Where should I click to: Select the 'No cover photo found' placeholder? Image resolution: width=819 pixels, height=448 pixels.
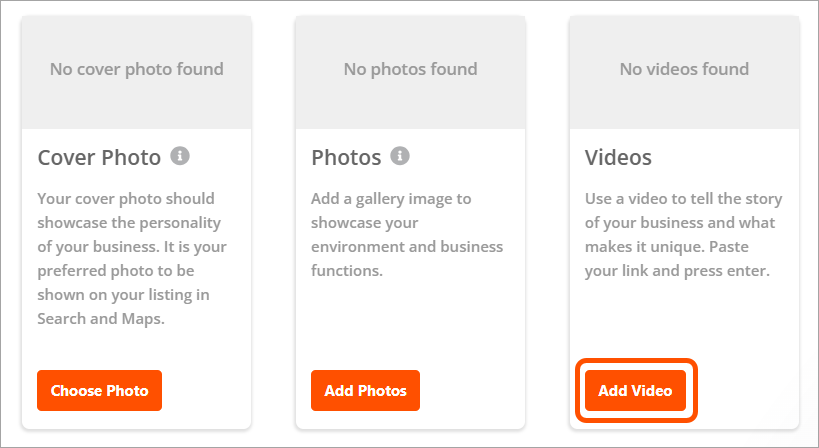pos(137,70)
